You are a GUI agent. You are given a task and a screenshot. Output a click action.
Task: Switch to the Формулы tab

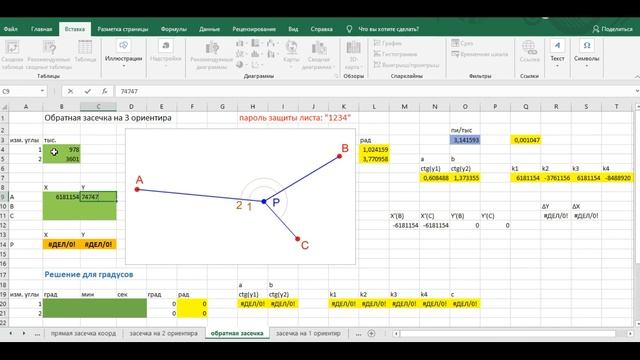[x=174, y=29]
